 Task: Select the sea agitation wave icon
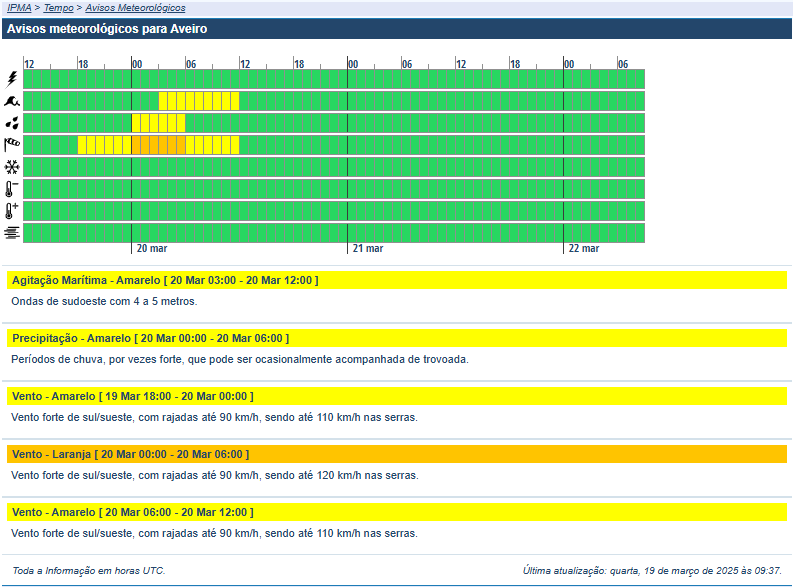tap(12, 101)
